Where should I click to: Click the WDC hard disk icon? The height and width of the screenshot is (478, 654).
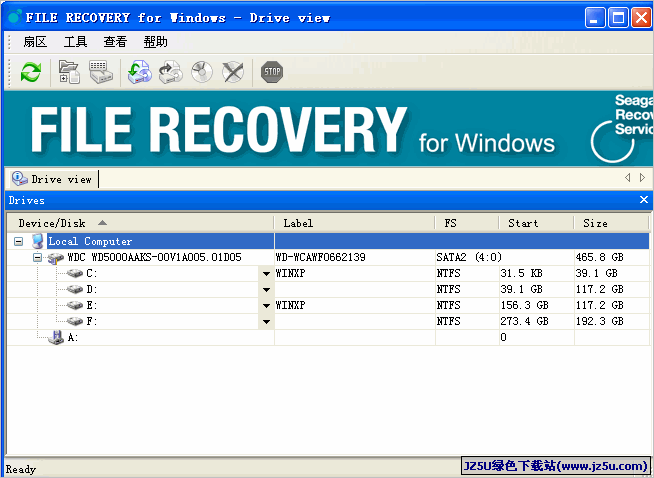point(55,258)
